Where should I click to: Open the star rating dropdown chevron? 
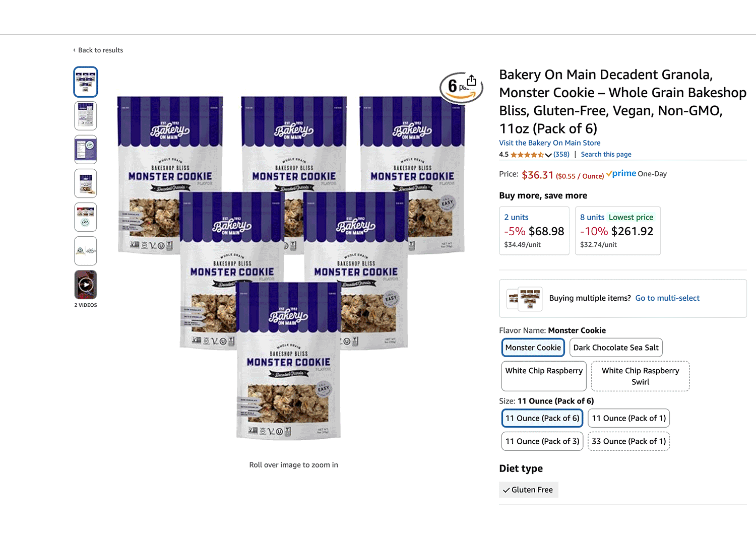(548, 155)
